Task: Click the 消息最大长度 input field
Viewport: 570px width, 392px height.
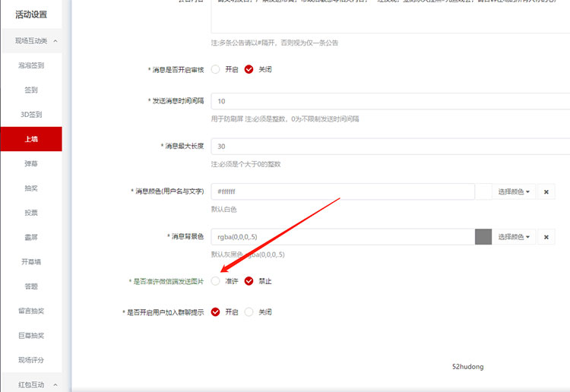Action: tap(391, 147)
